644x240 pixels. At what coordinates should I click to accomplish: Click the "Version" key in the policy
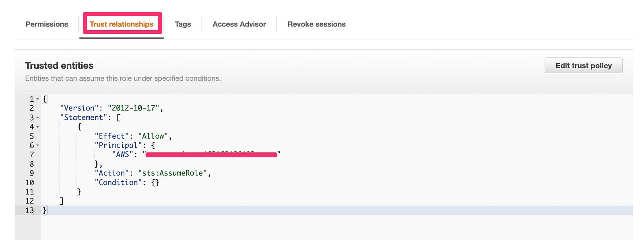click(79, 108)
